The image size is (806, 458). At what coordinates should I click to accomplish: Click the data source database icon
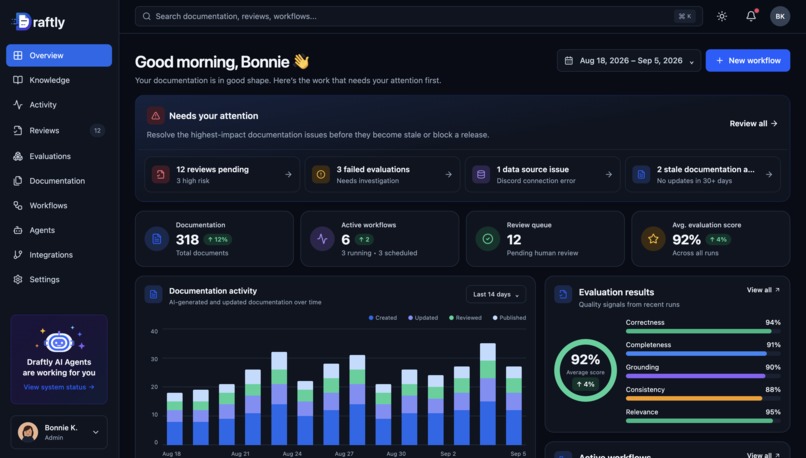pyautogui.click(x=481, y=175)
